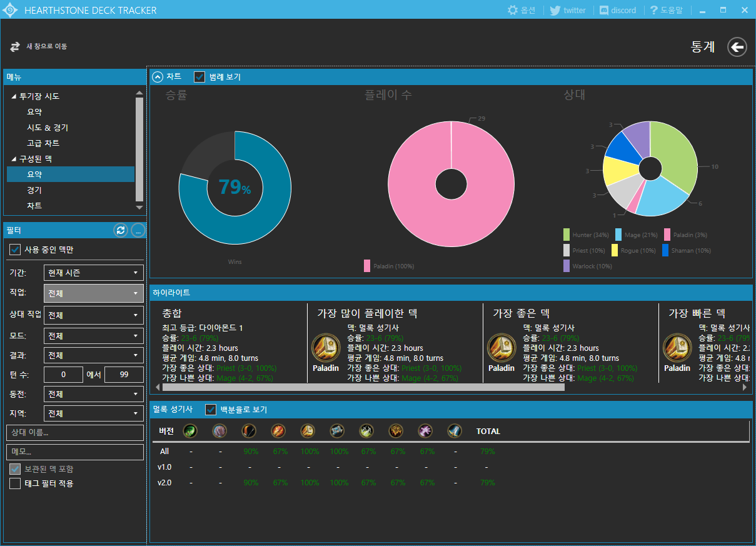Image resolution: width=756 pixels, height=546 pixels.
Task: Click 새 창으로 이동 link
Action: [x=47, y=47]
